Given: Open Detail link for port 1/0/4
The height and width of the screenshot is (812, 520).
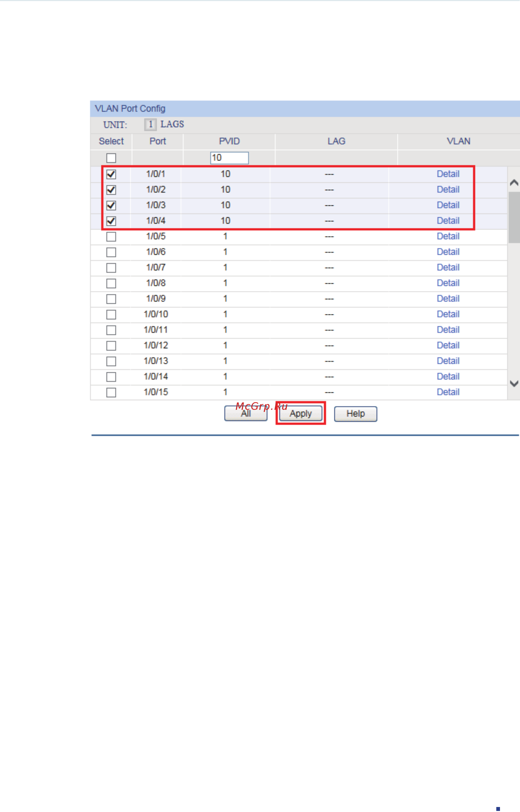Looking at the screenshot, I should tap(448, 220).
